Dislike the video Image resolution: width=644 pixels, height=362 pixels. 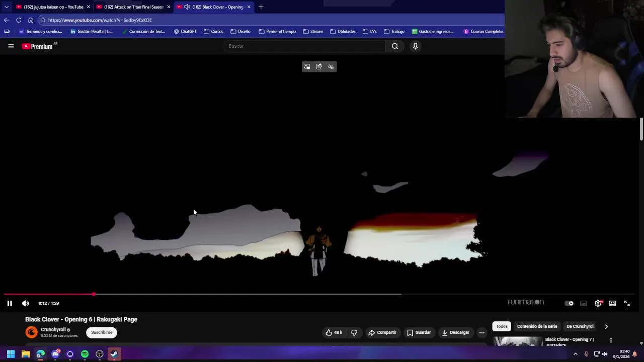[x=354, y=332]
